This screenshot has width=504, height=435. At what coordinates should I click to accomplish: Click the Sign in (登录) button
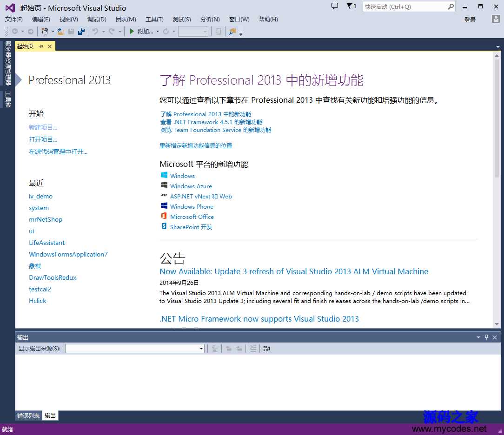coord(470,20)
